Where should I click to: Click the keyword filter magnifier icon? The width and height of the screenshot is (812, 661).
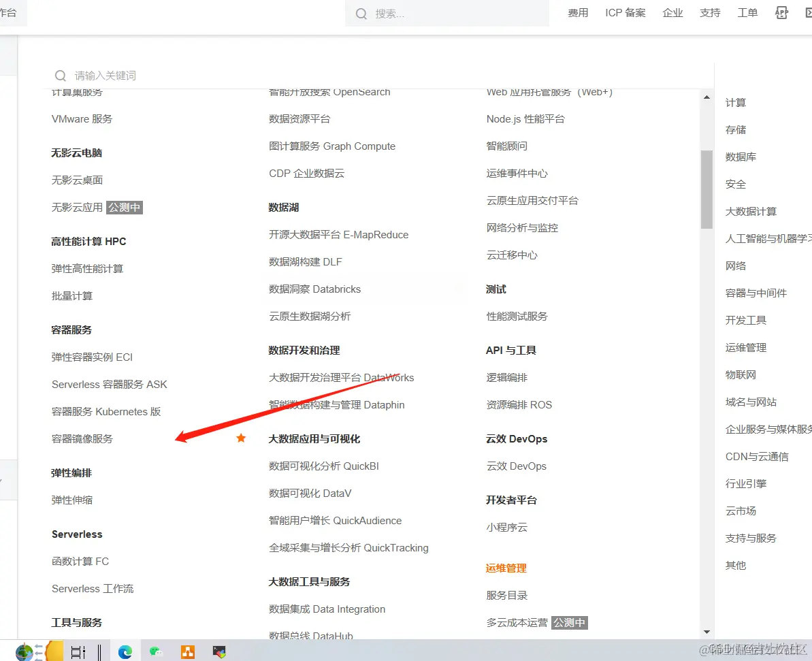tap(61, 76)
